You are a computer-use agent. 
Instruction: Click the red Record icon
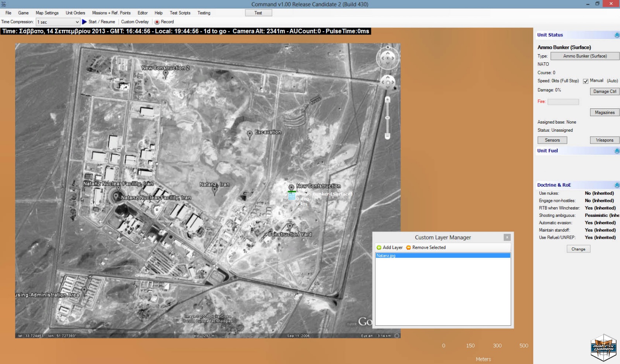(x=157, y=22)
